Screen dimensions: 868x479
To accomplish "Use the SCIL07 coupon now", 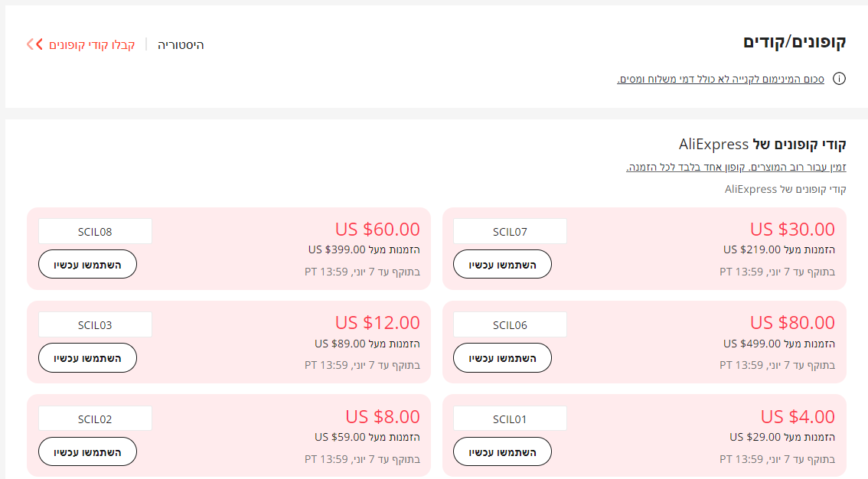I will point(502,264).
